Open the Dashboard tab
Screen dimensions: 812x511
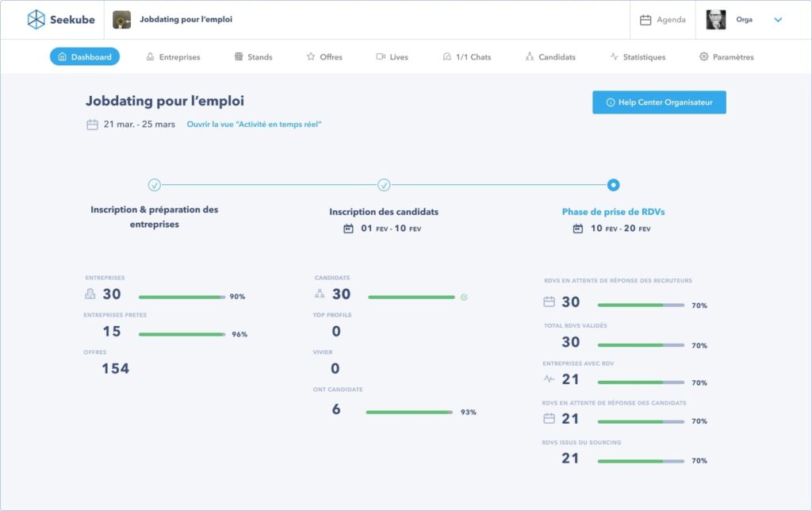pos(85,57)
